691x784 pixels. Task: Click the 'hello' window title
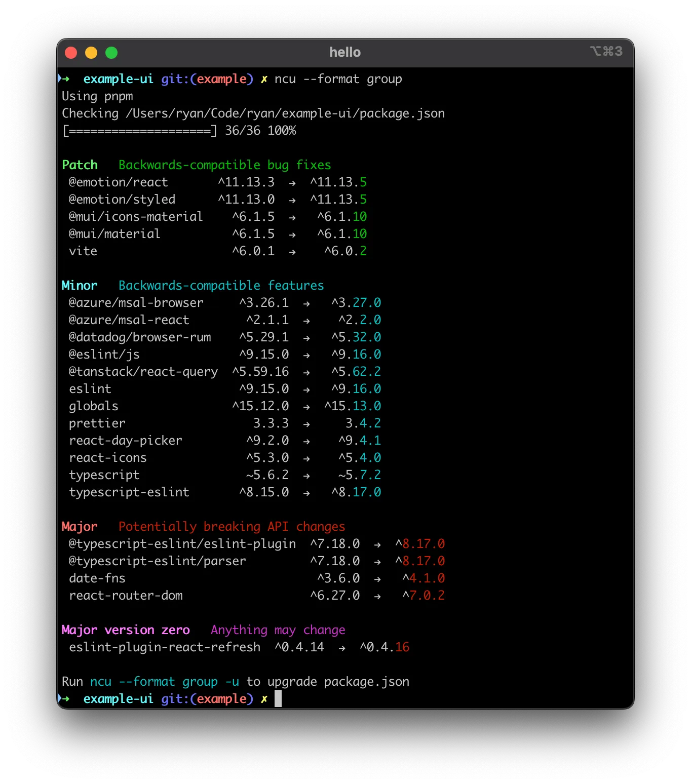[x=345, y=52]
